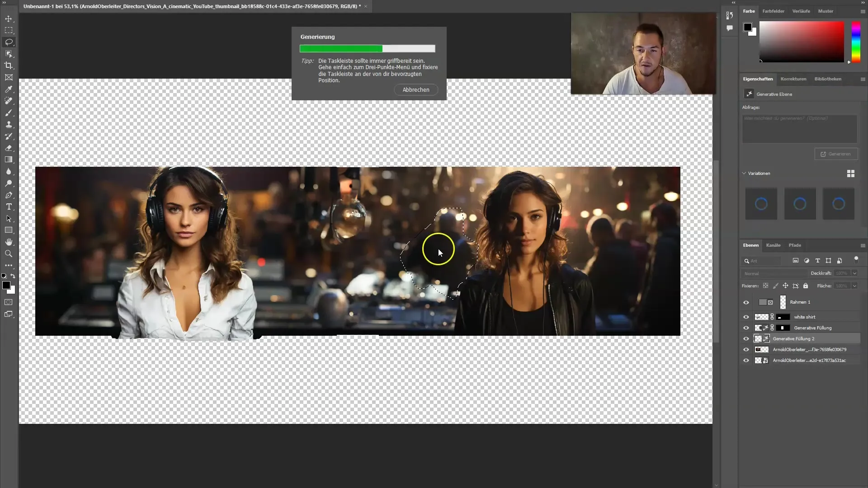Filter layers by shape layers
Screen dimensions: 868x488
[x=828, y=261]
